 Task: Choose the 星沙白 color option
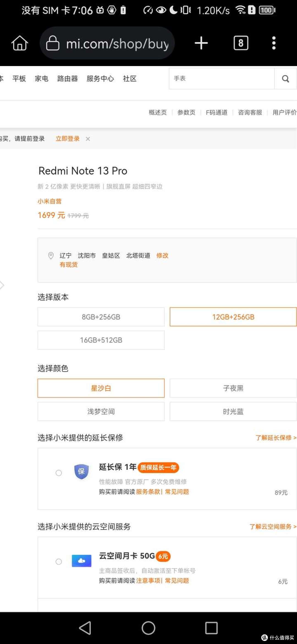pos(101,388)
